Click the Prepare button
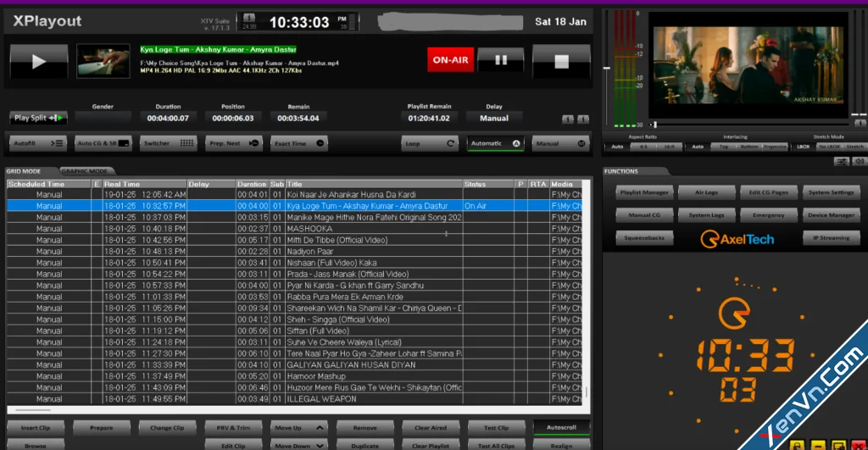The width and height of the screenshot is (868, 450). [x=102, y=428]
